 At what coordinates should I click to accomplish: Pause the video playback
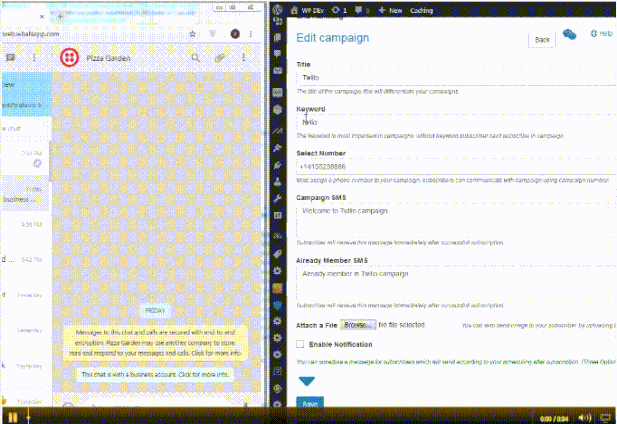click(13, 416)
